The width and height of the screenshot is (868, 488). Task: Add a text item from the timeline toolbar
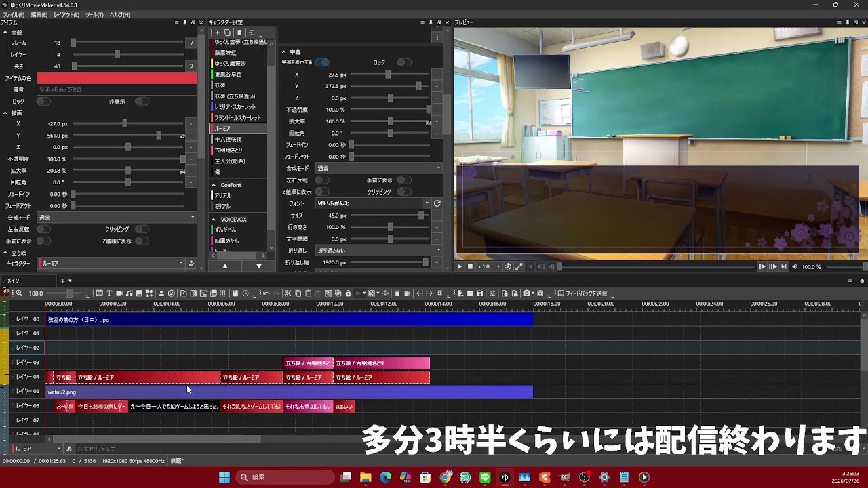(109, 293)
